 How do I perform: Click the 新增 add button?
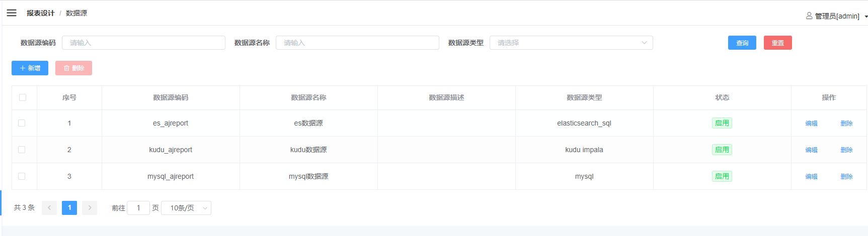(x=30, y=68)
